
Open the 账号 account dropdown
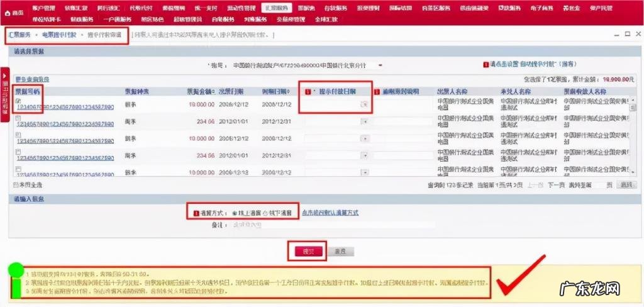coord(380,65)
